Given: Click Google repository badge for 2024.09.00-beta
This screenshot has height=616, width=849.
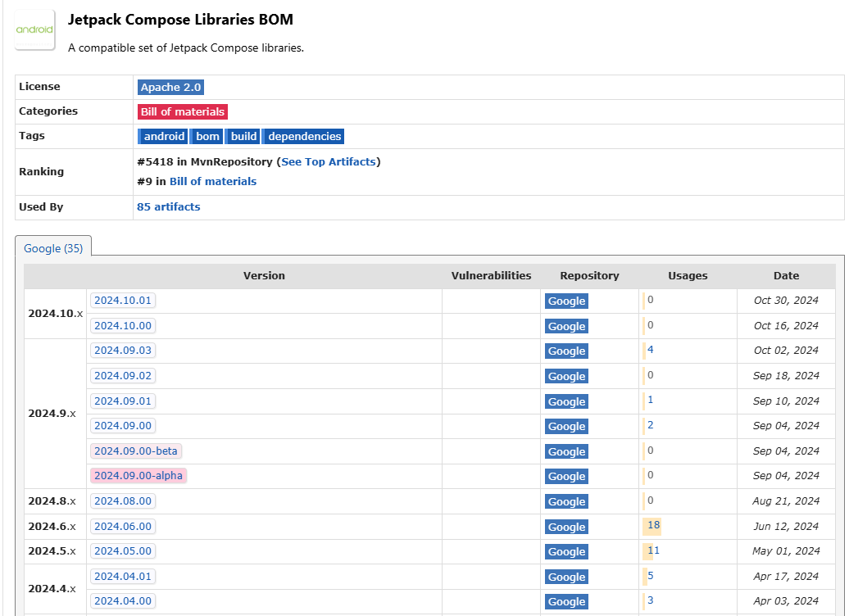Looking at the screenshot, I should click(x=566, y=451).
